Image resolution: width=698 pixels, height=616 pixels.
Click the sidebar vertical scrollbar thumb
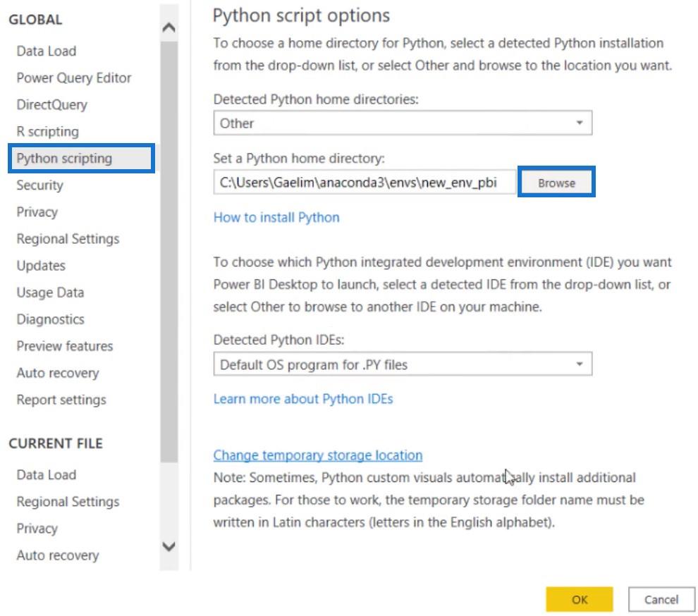point(169,252)
